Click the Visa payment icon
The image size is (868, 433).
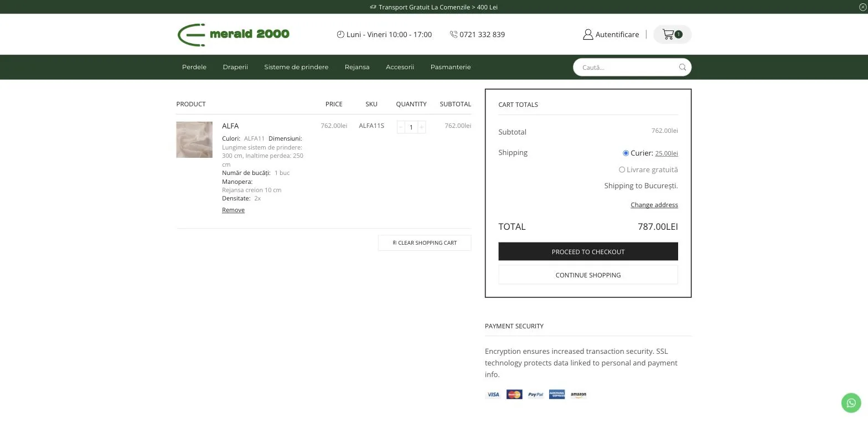493,395
